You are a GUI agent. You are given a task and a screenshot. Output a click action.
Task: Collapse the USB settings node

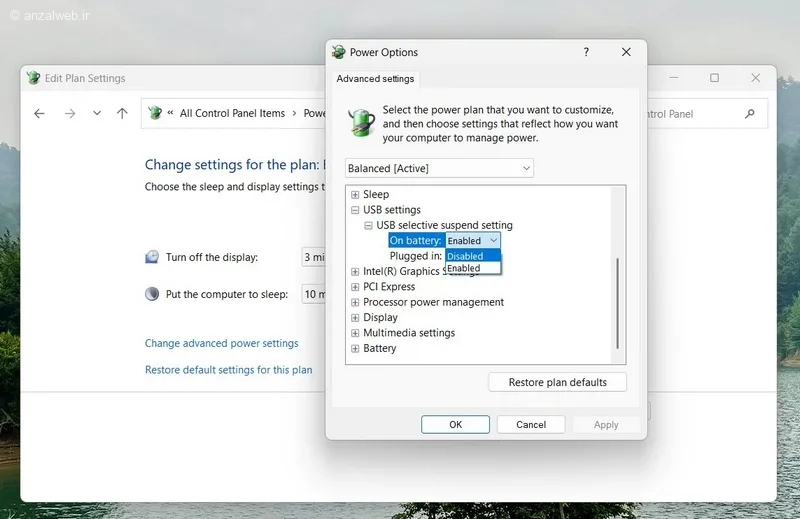355,210
